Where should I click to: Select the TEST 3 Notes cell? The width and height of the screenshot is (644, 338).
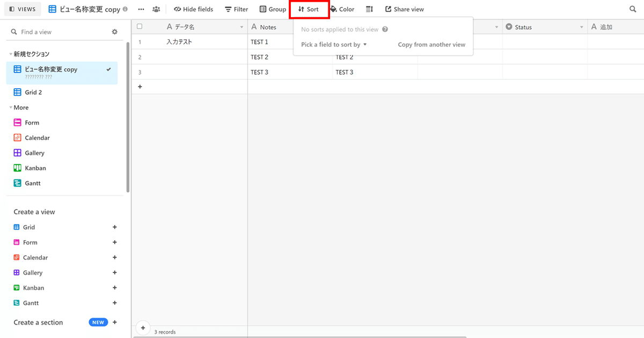click(x=290, y=72)
